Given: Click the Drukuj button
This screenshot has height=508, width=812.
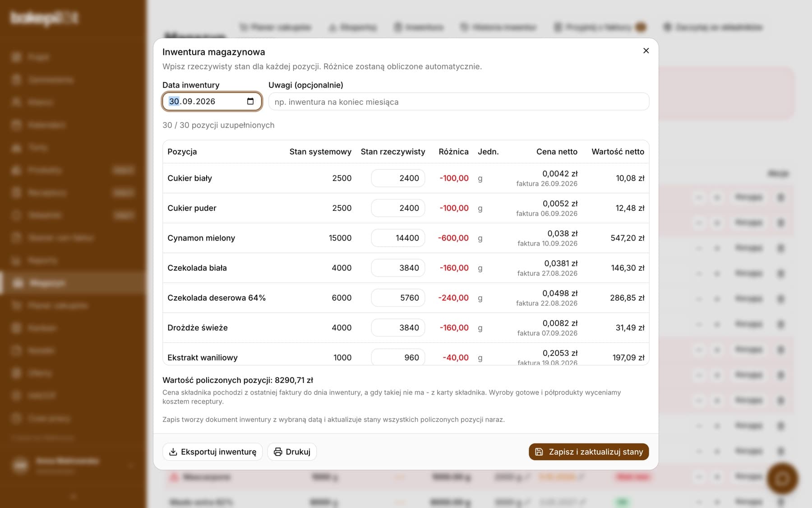Looking at the screenshot, I should pos(292,452).
